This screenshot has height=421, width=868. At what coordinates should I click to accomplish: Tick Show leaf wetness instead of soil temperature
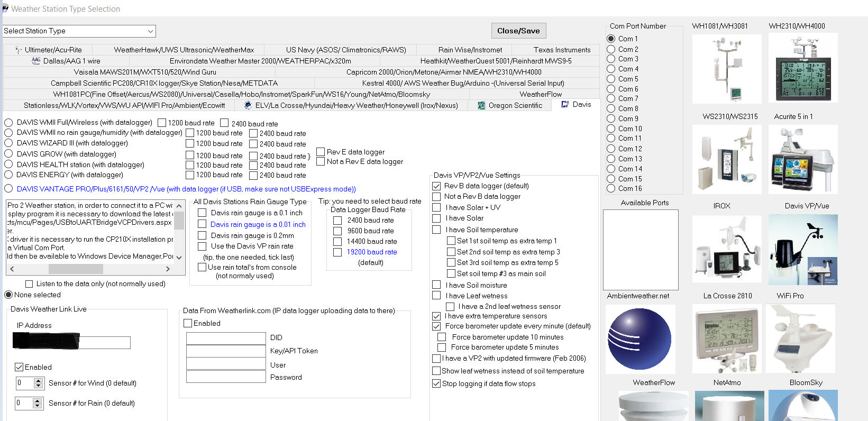coord(436,371)
